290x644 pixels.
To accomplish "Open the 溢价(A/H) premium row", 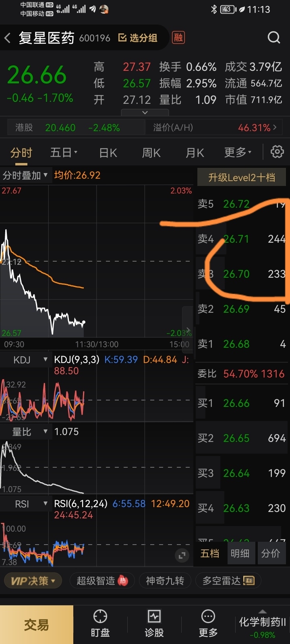I will 215,128.
